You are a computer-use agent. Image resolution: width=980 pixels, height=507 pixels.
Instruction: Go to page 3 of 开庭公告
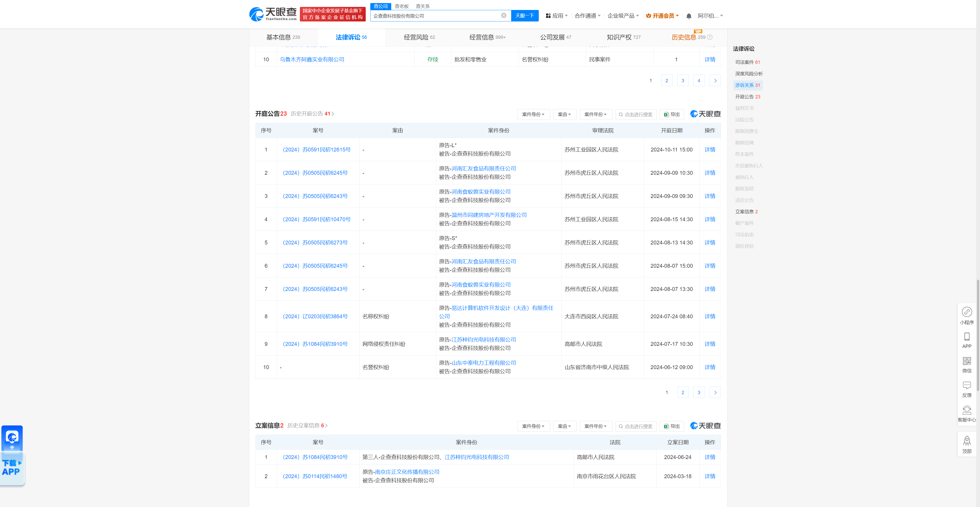[x=699, y=392]
